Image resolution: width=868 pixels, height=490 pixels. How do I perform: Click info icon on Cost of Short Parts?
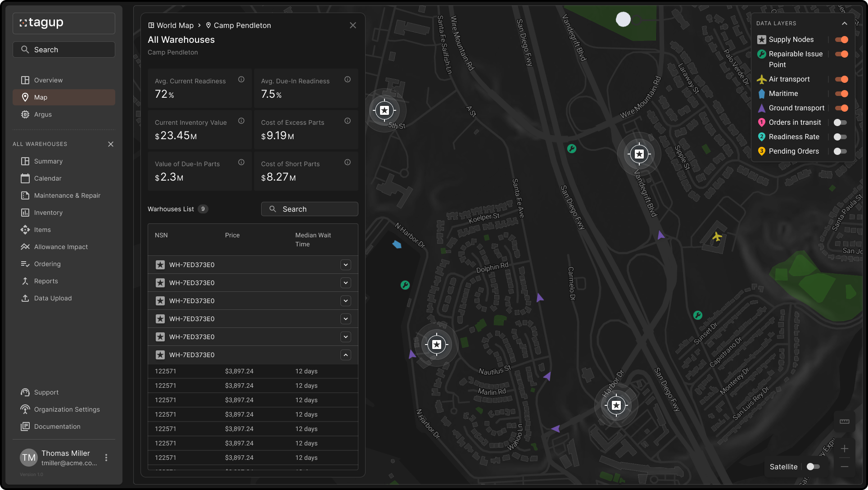[348, 162]
